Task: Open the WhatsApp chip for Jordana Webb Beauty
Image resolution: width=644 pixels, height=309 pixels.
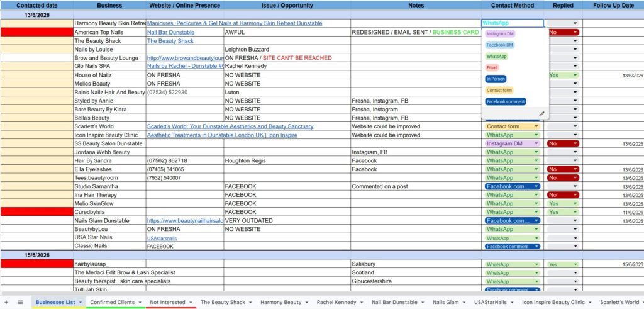Action: click(512, 152)
